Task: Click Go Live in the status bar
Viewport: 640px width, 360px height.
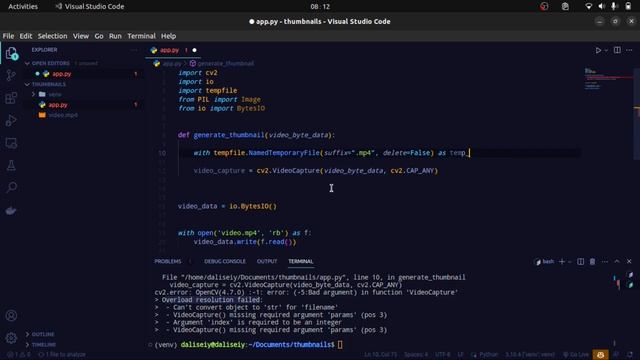Action: [576, 355]
